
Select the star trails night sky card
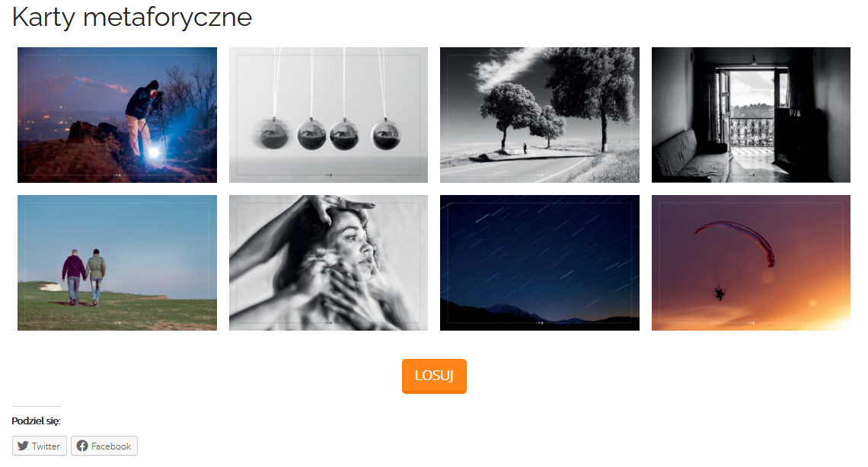pyautogui.click(x=540, y=263)
